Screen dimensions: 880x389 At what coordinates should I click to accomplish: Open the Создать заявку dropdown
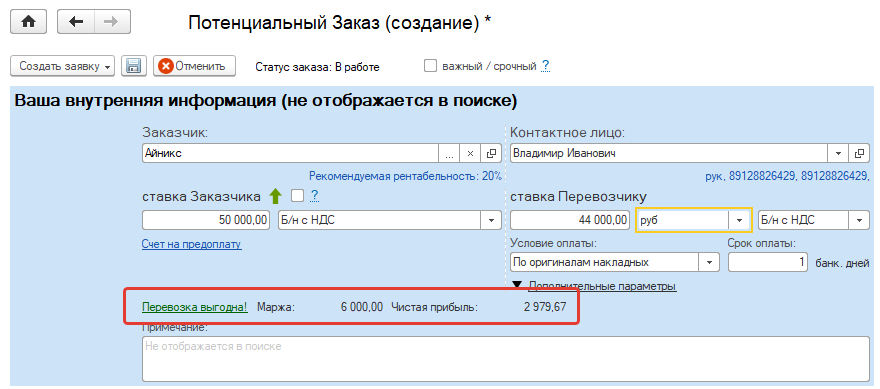[62, 66]
